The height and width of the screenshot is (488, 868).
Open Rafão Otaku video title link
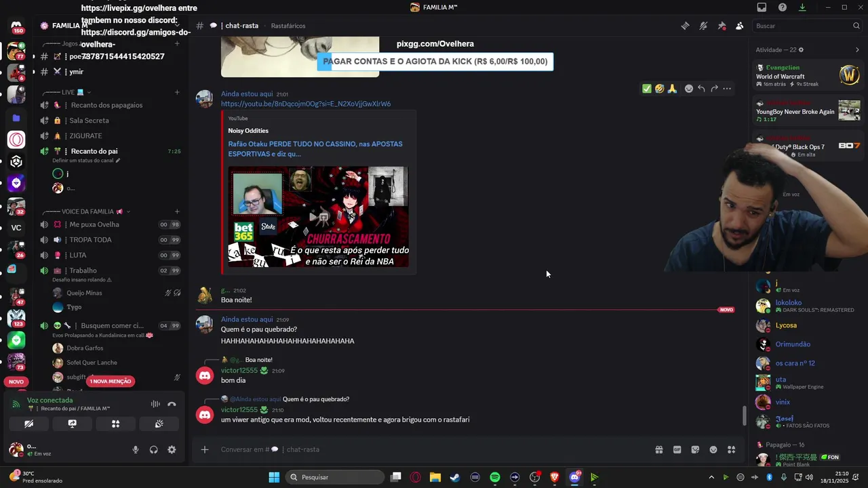point(315,149)
